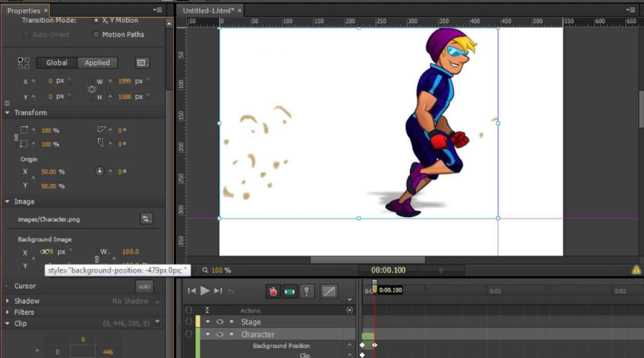
Task: Toggle lock dot of Character layer
Action: [x=232, y=334]
